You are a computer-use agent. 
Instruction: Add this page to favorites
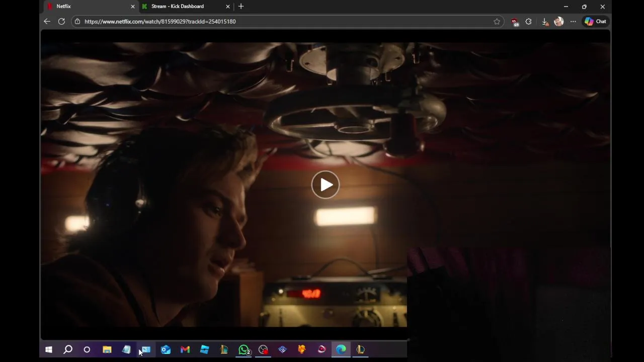point(497,22)
